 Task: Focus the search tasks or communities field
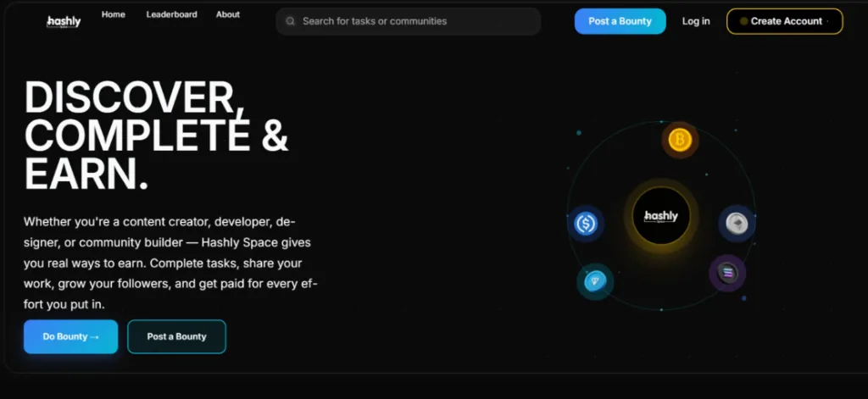[x=408, y=21]
